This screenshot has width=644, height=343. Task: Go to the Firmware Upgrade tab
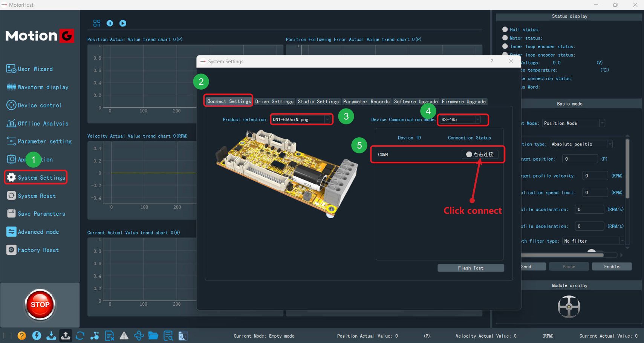coord(464,102)
